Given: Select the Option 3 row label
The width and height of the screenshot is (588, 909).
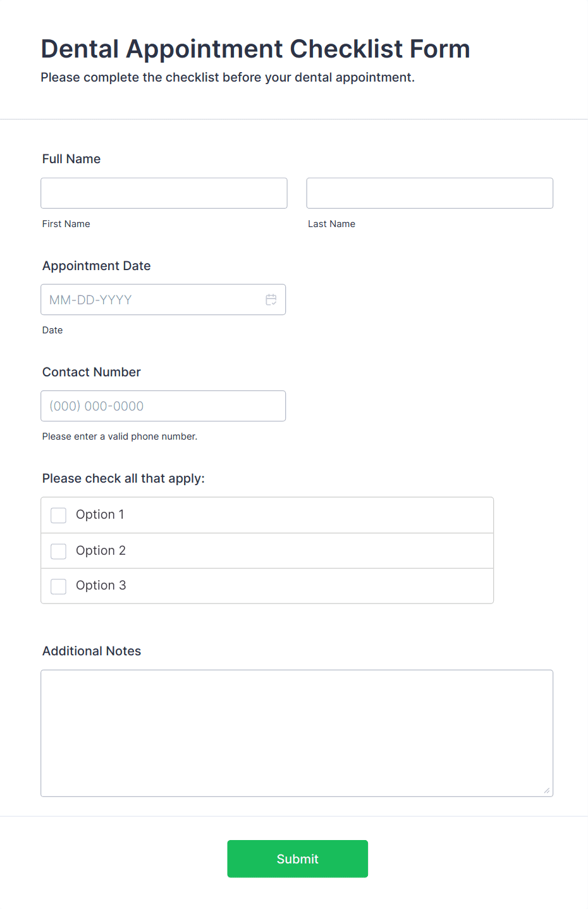Looking at the screenshot, I should coord(101,586).
